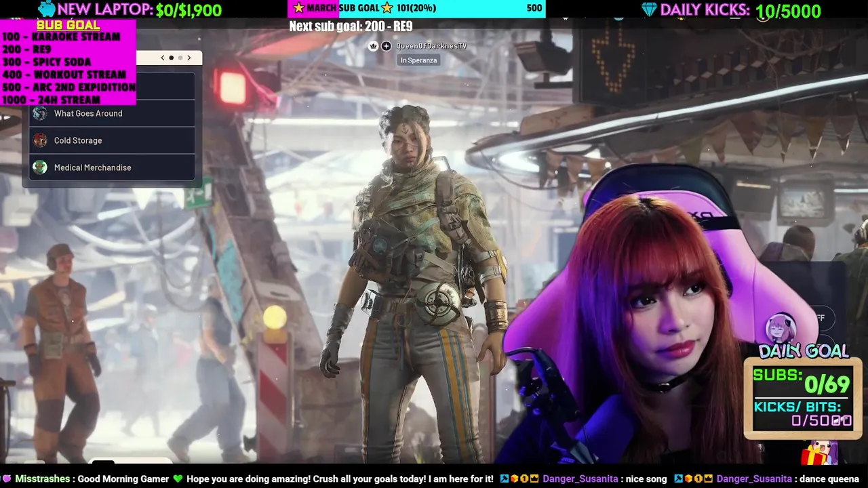
Task: Click the trader portrait beside Cold Storage
Action: point(40,140)
